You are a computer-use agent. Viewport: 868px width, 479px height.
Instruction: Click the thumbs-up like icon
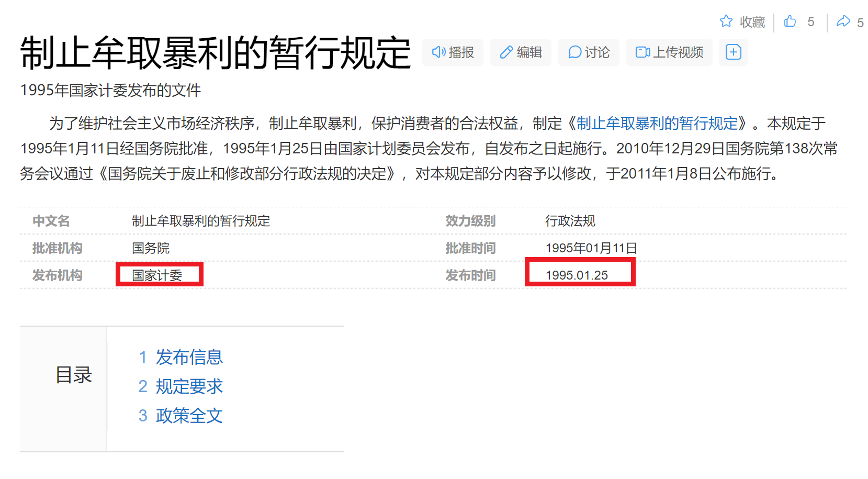pos(790,21)
